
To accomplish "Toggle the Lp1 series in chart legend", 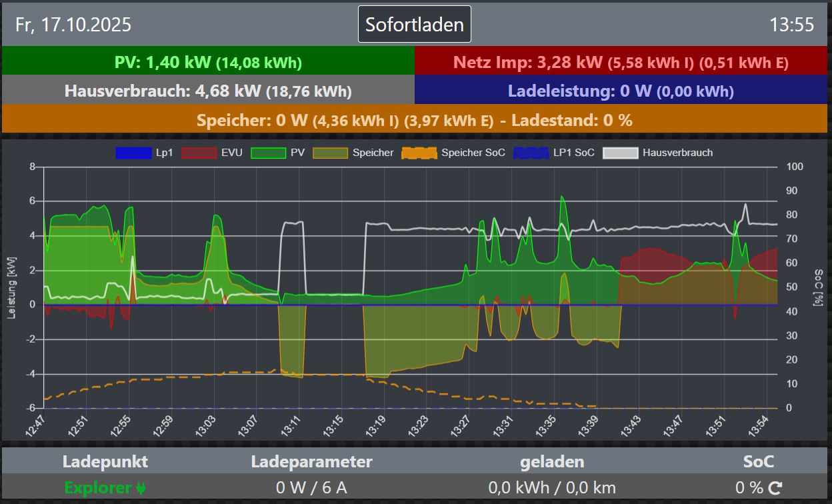I will click(144, 153).
